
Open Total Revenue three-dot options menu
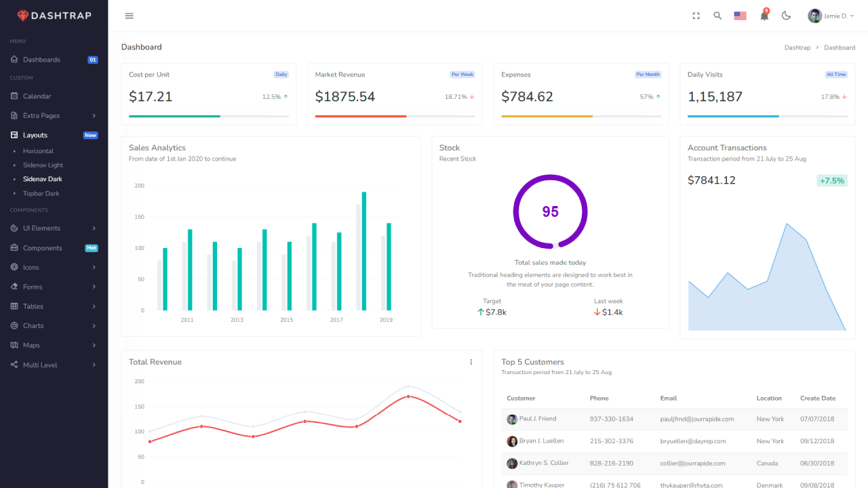tap(471, 362)
